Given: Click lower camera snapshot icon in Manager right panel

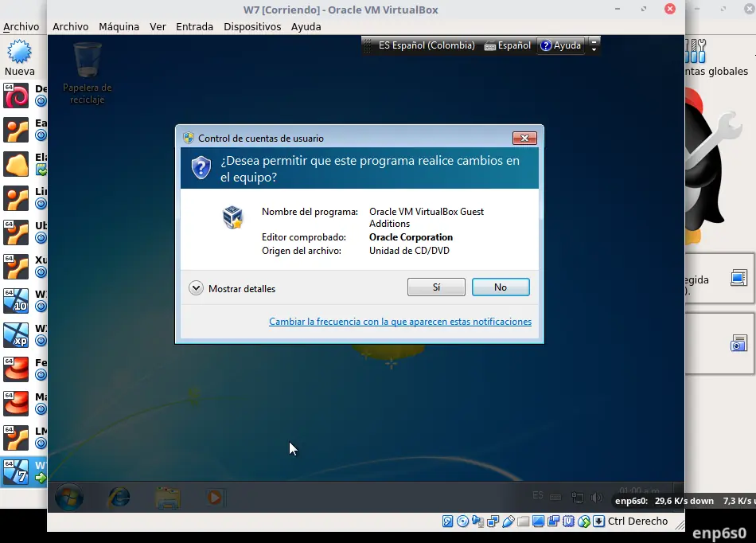Looking at the screenshot, I should [x=738, y=343].
